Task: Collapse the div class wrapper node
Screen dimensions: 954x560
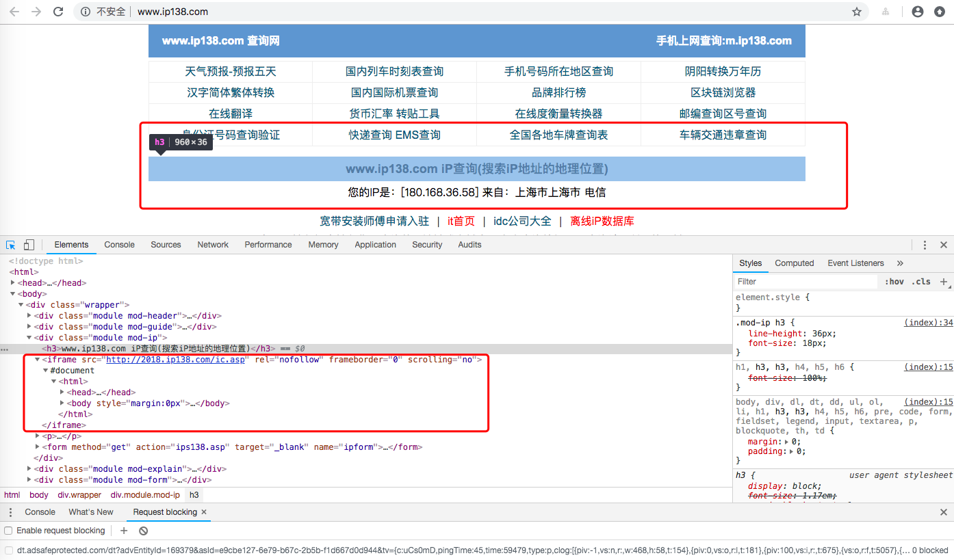Action: pos(21,305)
